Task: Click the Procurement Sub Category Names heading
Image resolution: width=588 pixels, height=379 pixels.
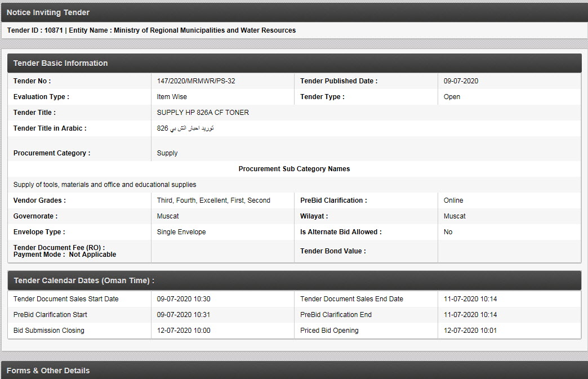Action: [x=294, y=169]
